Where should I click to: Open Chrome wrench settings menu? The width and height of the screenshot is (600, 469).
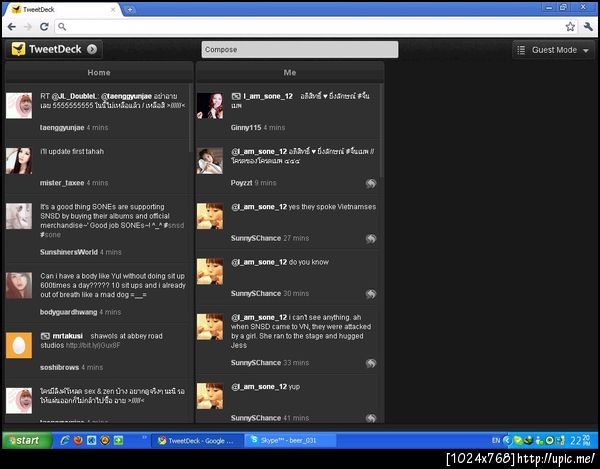pos(588,26)
